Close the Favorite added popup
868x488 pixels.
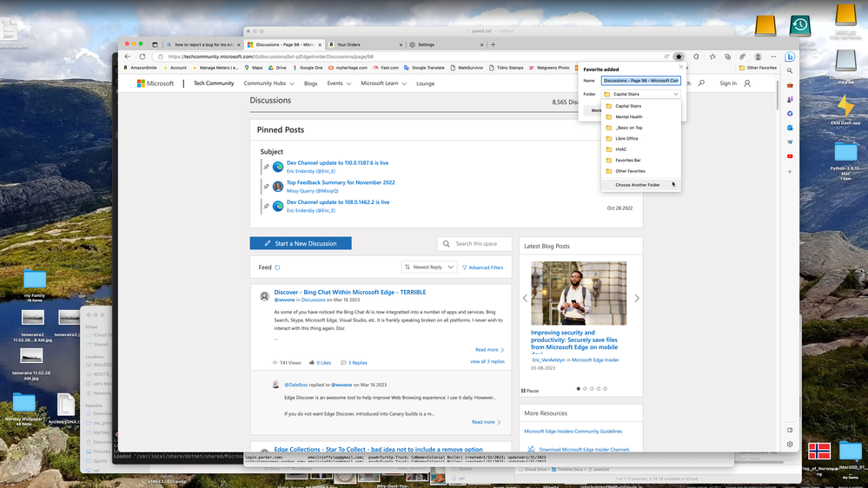[x=681, y=67]
